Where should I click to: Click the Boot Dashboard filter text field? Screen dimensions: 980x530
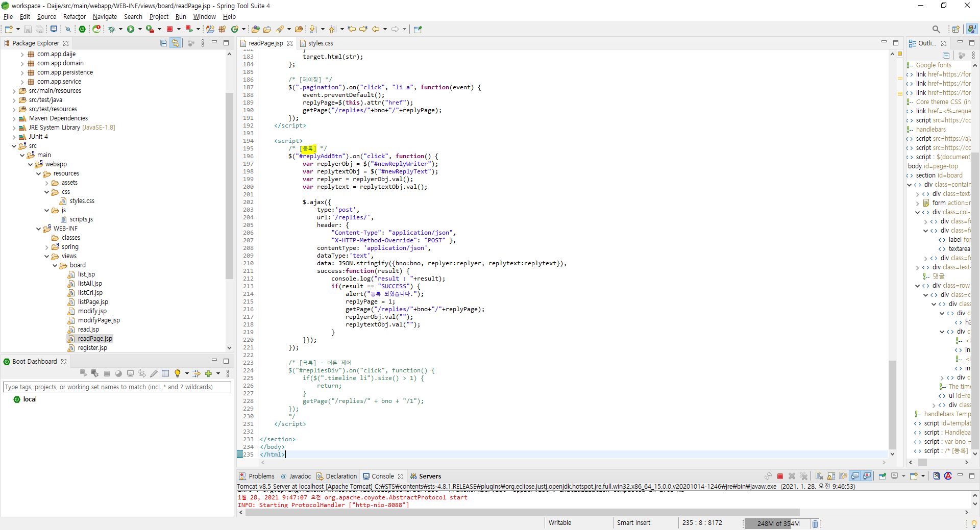click(117, 387)
